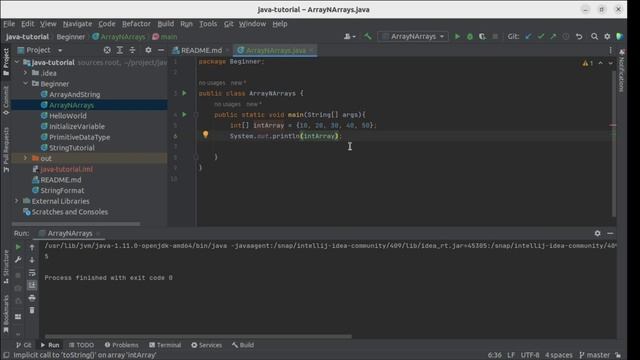This screenshot has width=640, height=360.
Task: Commit changes with Git checkmark icon
Action: (541, 37)
